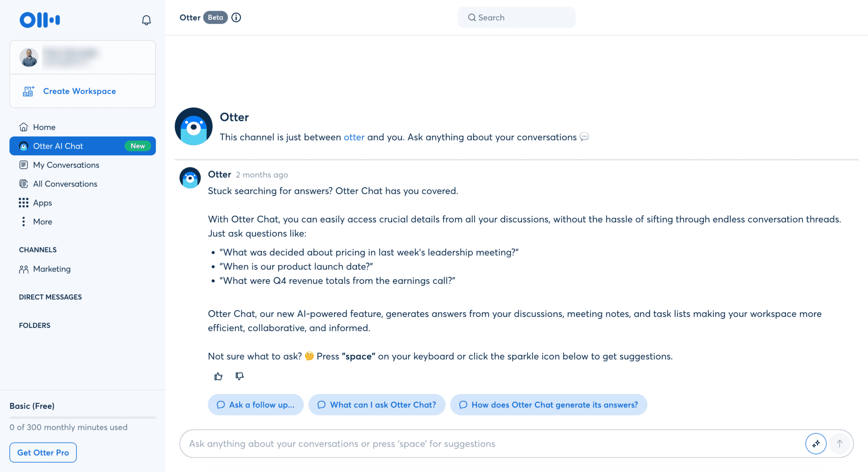Image resolution: width=868 pixels, height=472 pixels.
Task: Click the "otter" link in channel description
Action: (354, 137)
